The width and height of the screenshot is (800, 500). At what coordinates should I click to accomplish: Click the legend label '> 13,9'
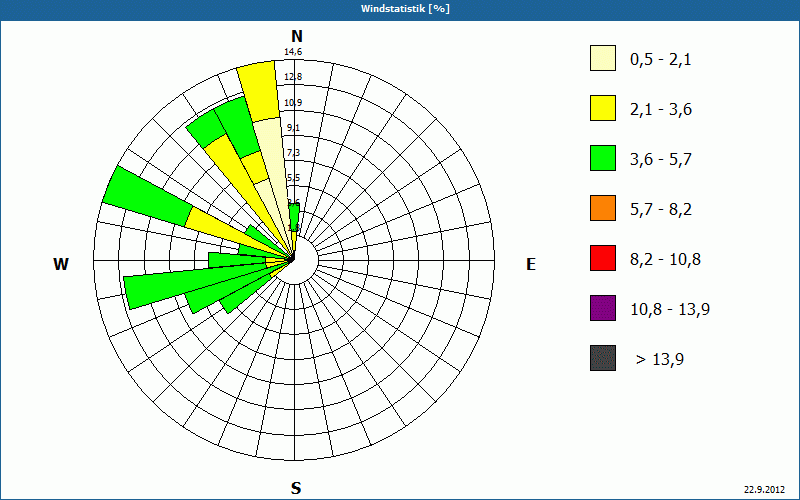point(660,360)
